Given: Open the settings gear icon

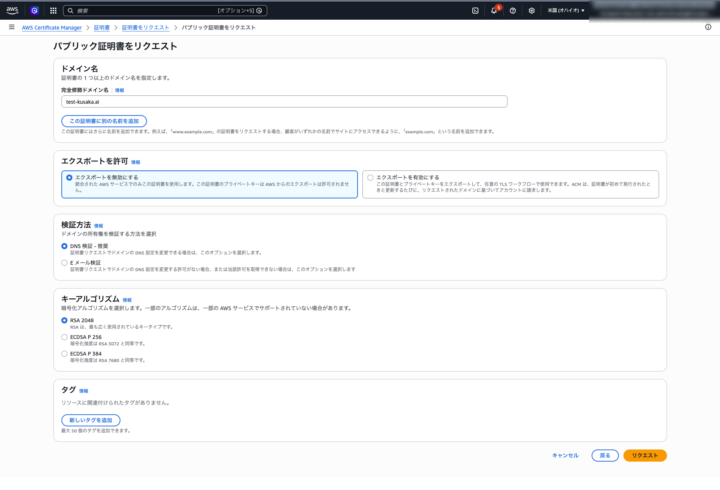Looking at the screenshot, I should pyautogui.click(x=532, y=10).
